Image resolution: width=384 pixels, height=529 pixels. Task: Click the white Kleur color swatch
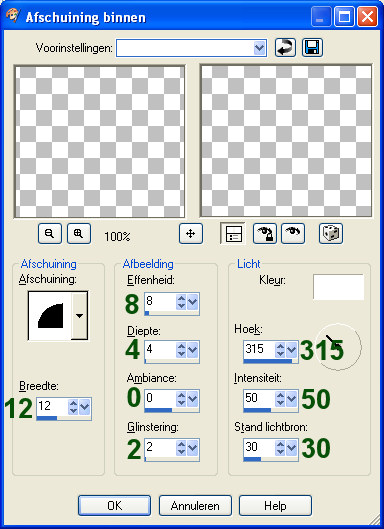(x=338, y=287)
